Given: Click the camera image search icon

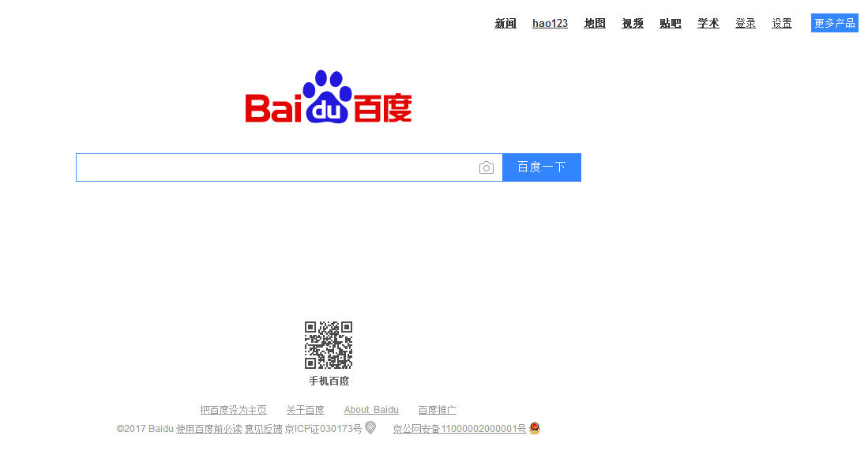Looking at the screenshot, I should pyautogui.click(x=487, y=167).
